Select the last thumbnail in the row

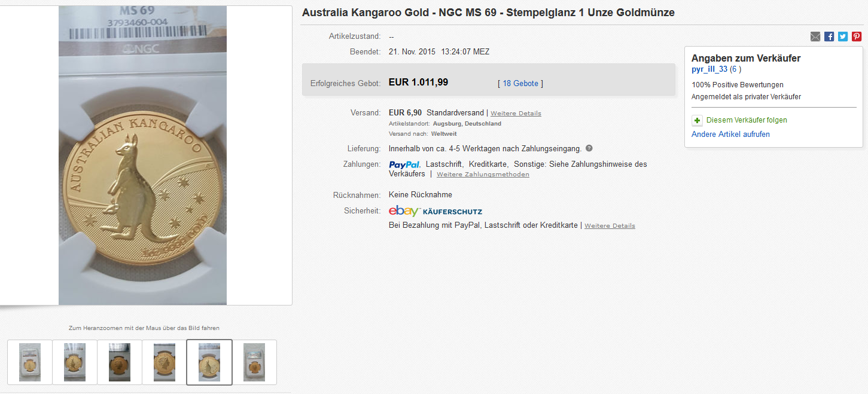[x=254, y=362]
